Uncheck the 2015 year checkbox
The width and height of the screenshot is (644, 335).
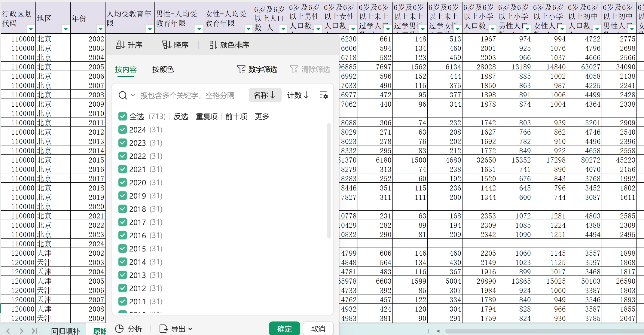[123, 249]
